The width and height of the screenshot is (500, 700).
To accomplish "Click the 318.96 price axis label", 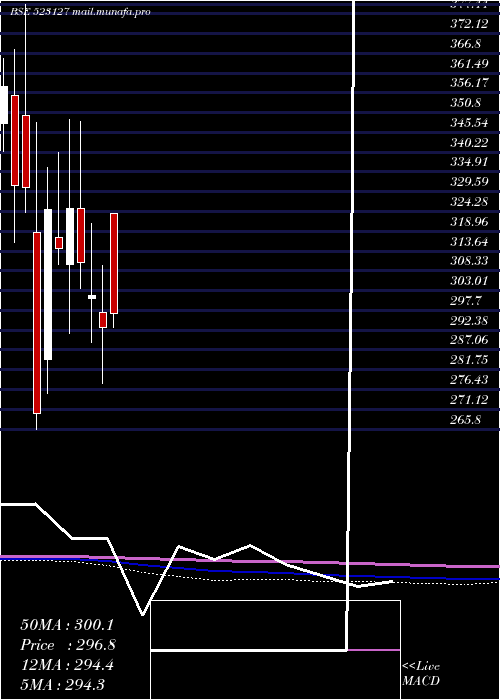I will coord(469,222).
